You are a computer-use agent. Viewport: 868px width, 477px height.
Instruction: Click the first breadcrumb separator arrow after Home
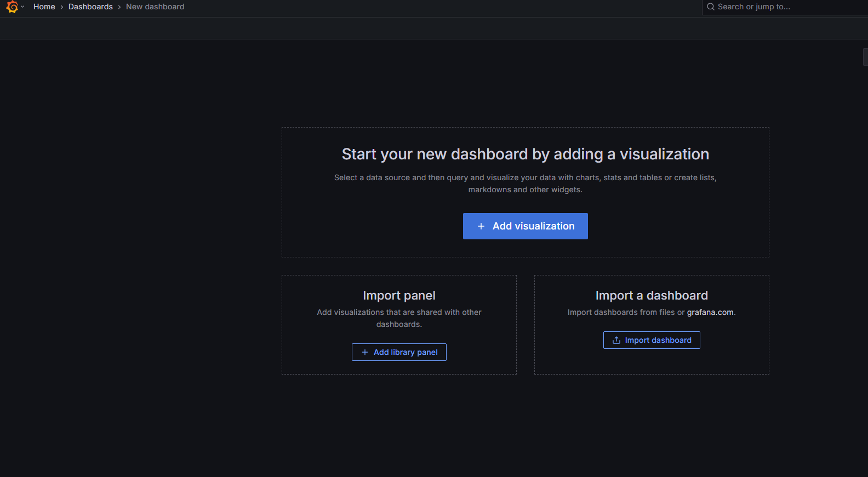click(x=62, y=7)
